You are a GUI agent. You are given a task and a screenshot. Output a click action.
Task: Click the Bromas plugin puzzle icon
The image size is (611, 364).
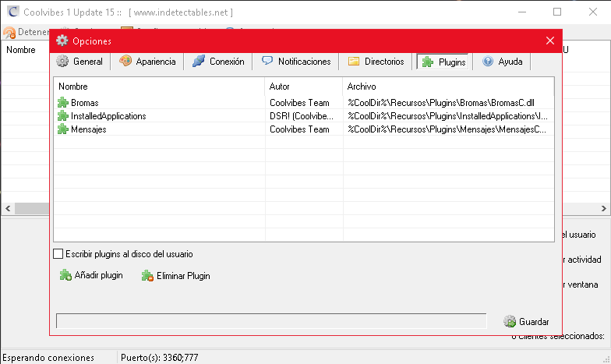tap(63, 103)
